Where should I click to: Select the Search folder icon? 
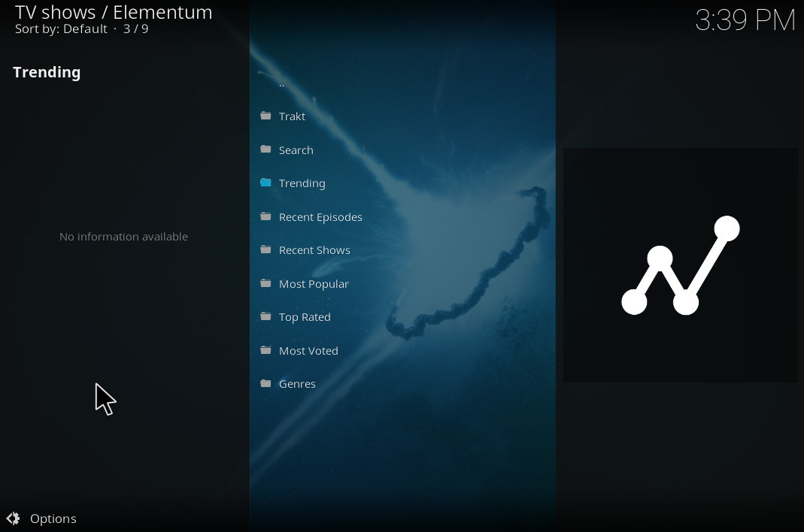(x=265, y=150)
